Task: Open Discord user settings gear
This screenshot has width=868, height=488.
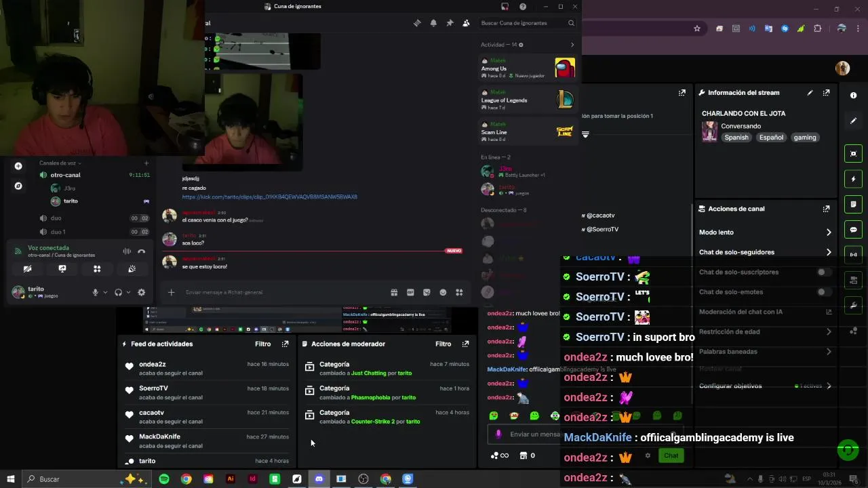Action: [x=141, y=292]
